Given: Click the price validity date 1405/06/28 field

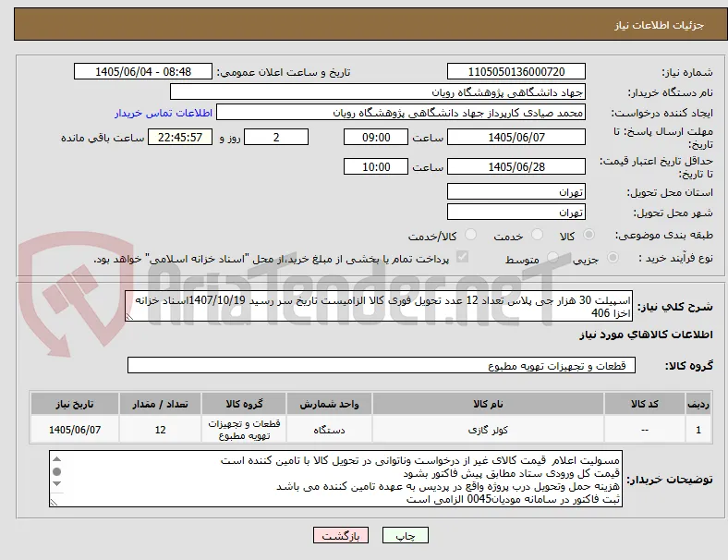Looking at the screenshot, I should click(x=516, y=166).
